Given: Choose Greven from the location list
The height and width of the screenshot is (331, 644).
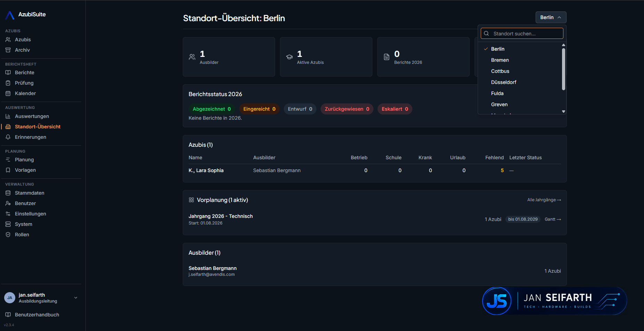Looking at the screenshot, I should click(x=520, y=104).
